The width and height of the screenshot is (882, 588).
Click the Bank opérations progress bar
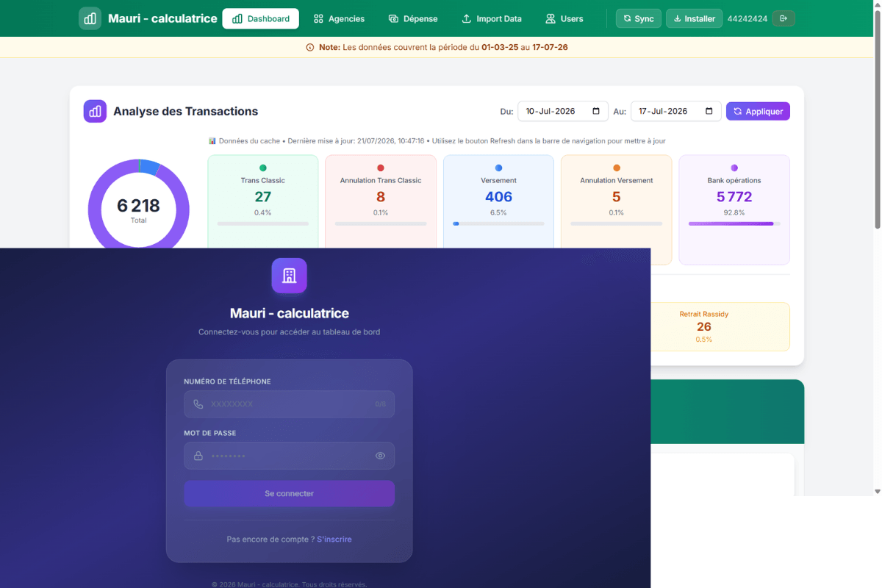pyautogui.click(x=734, y=223)
